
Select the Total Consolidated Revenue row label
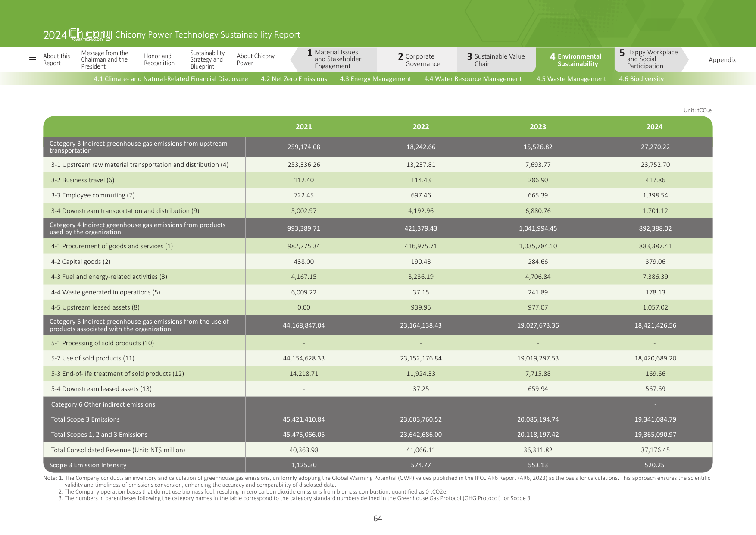(118, 450)
